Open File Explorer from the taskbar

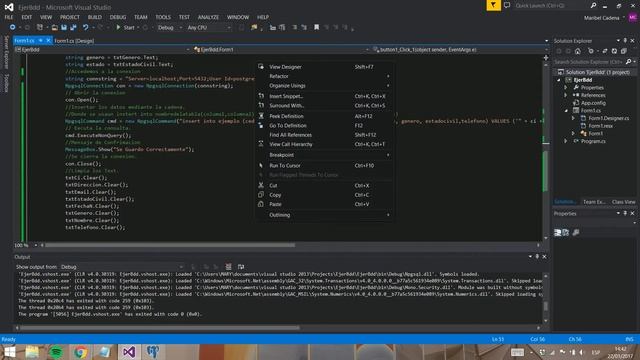pos(32,352)
